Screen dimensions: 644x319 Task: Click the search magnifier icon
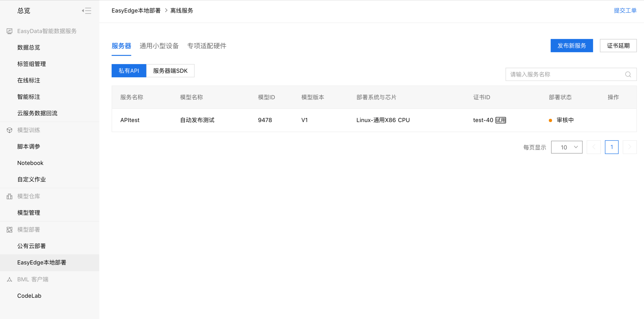tap(628, 74)
